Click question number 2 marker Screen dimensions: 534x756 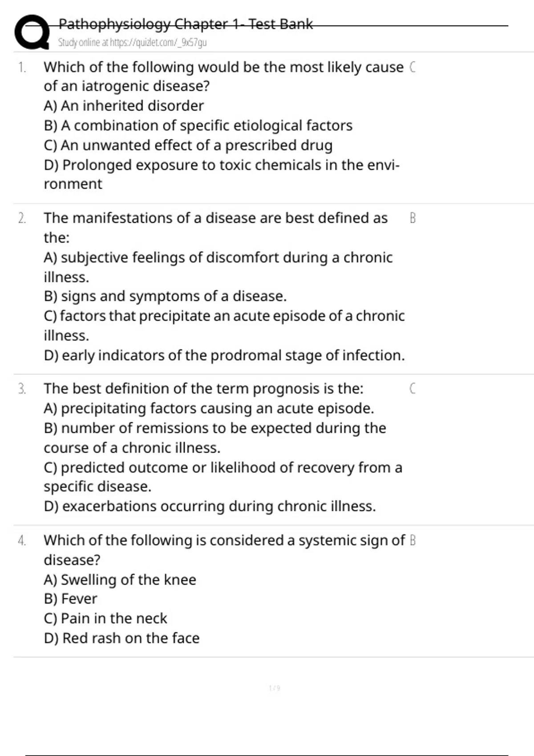tap(22, 218)
